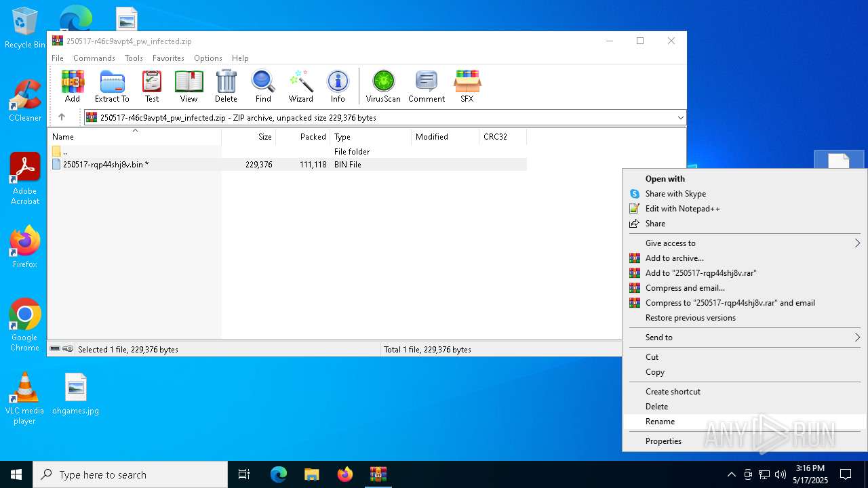Sort by CRC32 column header
The height and width of the screenshot is (488, 868).
point(502,137)
